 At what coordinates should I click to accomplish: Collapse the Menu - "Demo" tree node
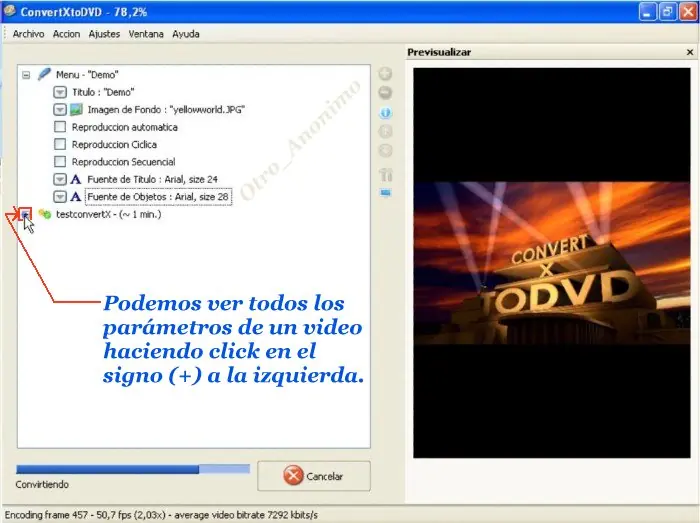(26, 75)
